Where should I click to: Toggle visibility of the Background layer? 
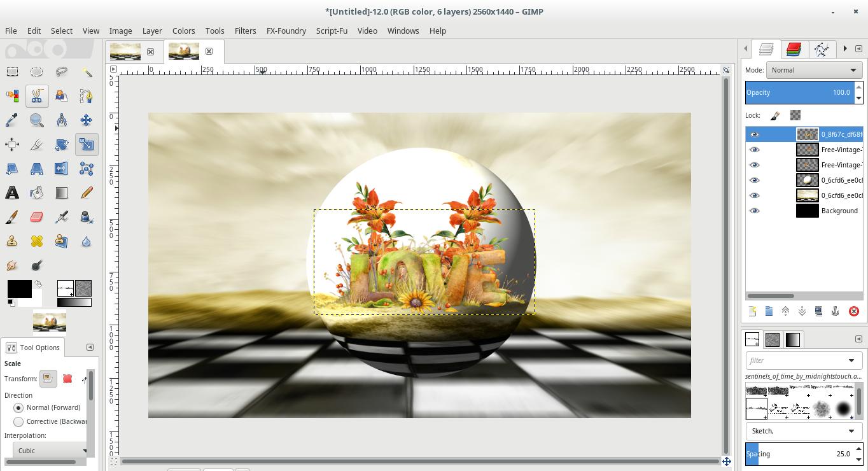(754, 211)
